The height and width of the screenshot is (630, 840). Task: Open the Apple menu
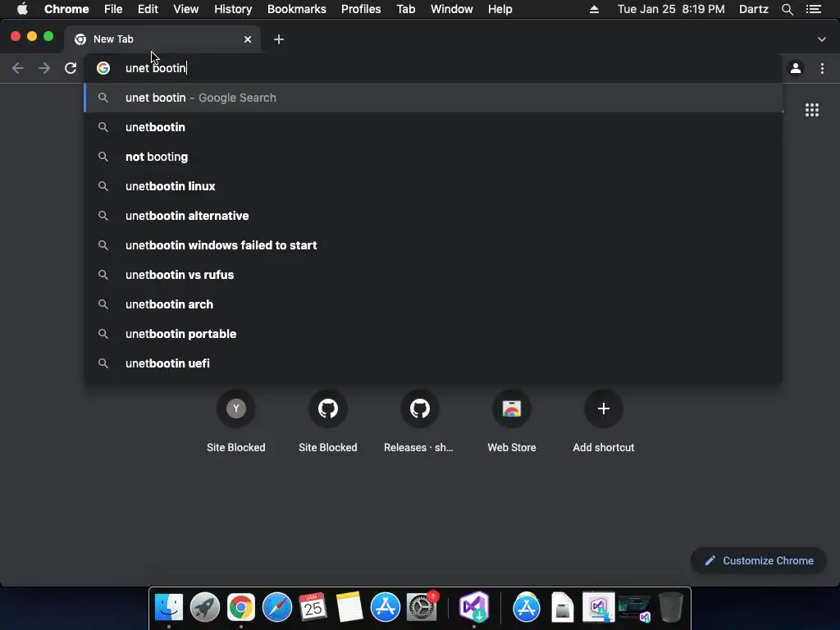[22, 9]
